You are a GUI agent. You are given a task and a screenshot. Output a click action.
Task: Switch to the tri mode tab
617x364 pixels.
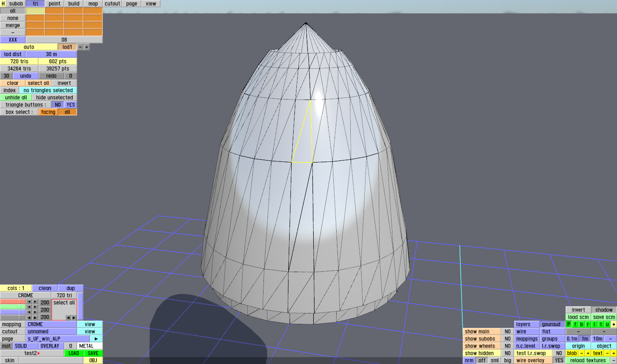click(x=35, y=4)
